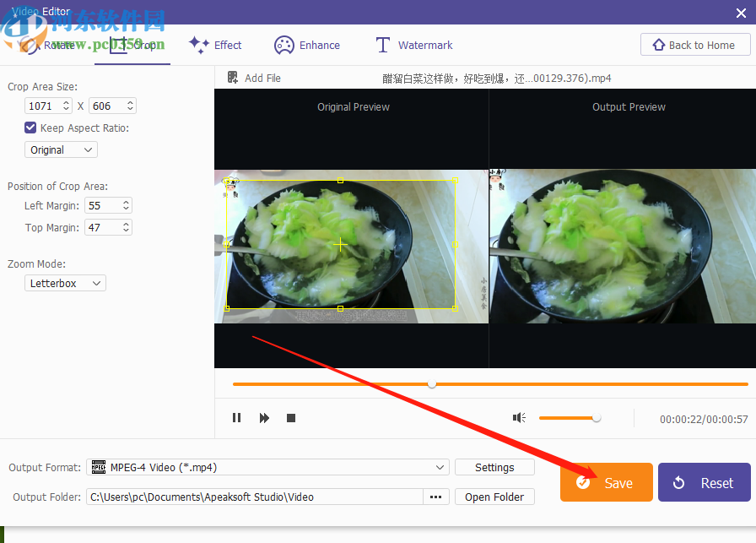Edit the Left Margin value field
This screenshot has width=756, height=543.
tap(103, 205)
